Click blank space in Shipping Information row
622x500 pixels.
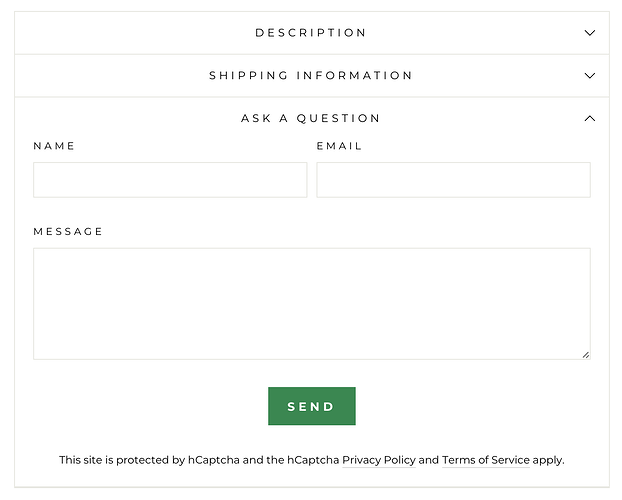(x=110, y=76)
